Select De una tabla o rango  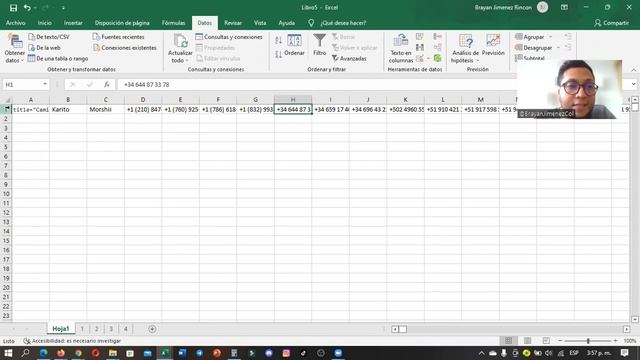(58, 59)
